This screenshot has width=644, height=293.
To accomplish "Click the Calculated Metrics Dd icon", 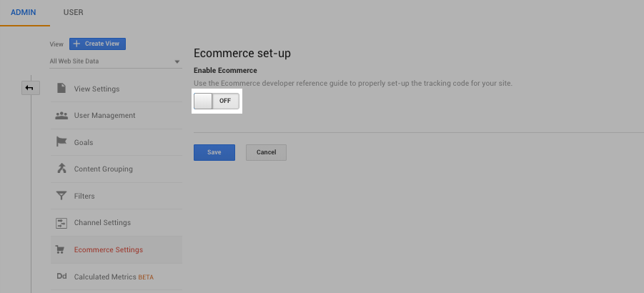I will click(61, 277).
